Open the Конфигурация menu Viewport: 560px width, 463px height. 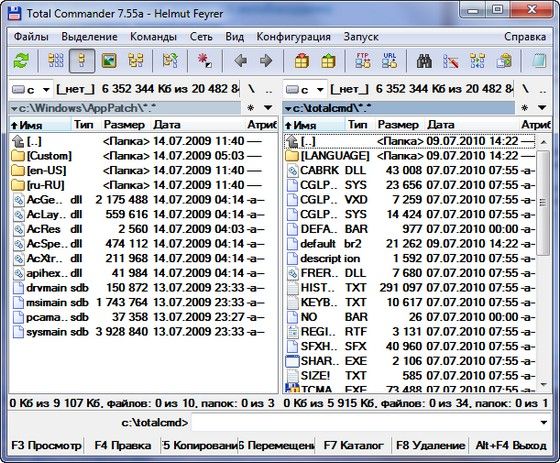pos(293,37)
